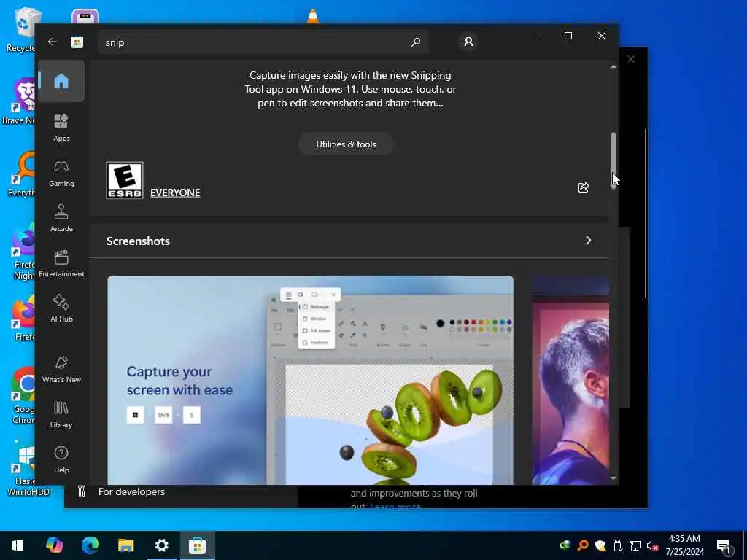Open File Explorer from the taskbar
Screen dimensions: 747x560
coord(125,545)
